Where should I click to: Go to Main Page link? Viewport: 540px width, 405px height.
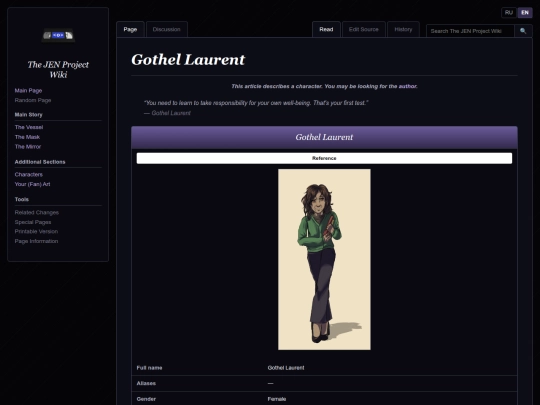[x=28, y=91]
